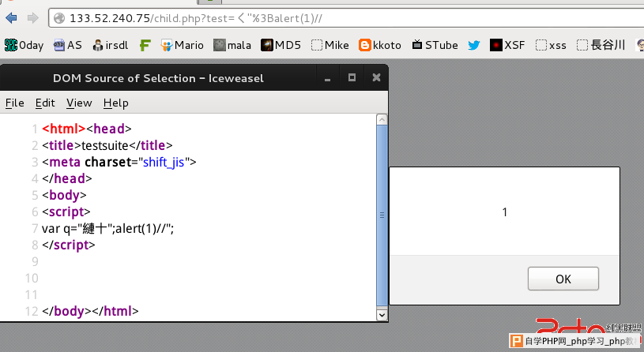Screen dimensions: 644x352
Task: Open Edit menu in DOM Source window
Action: [x=45, y=103]
